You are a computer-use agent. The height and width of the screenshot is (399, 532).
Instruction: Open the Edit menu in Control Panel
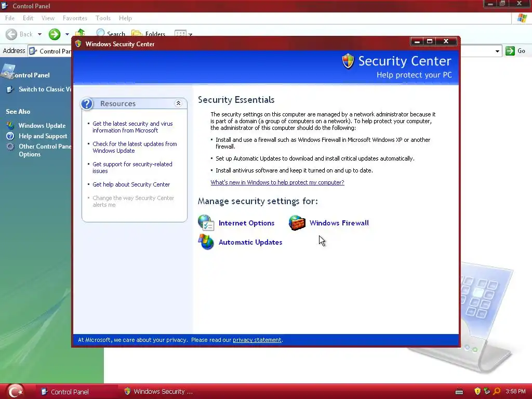pyautogui.click(x=28, y=18)
